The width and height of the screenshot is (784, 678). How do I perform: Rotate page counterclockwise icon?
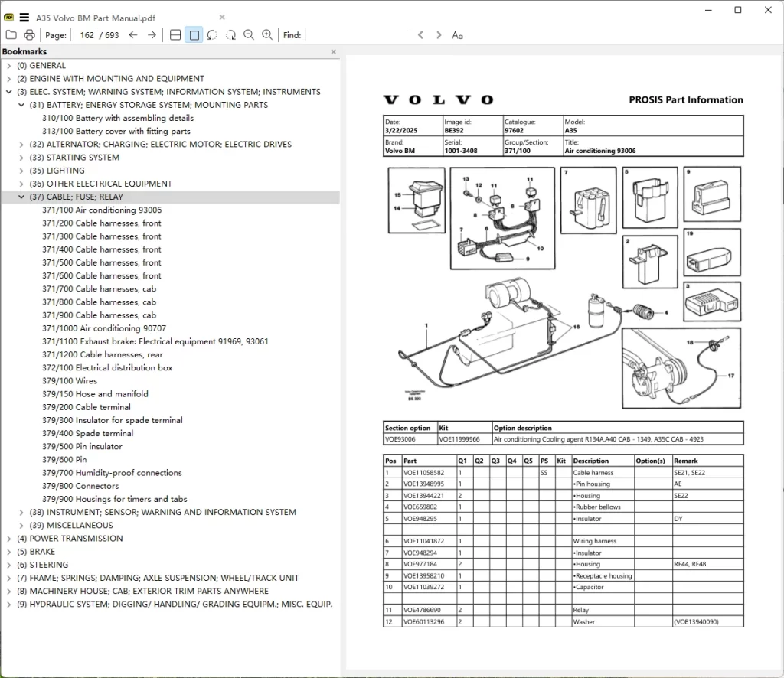[x=212, y=35]
